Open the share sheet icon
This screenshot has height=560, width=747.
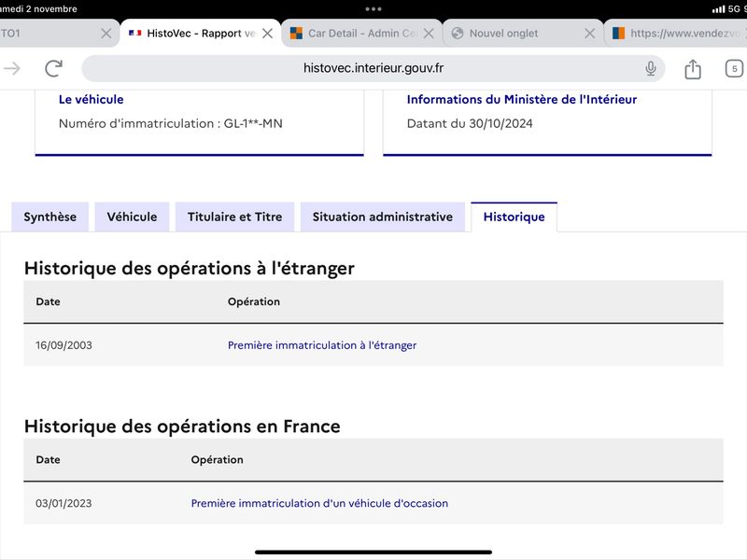tap(693, 69)
